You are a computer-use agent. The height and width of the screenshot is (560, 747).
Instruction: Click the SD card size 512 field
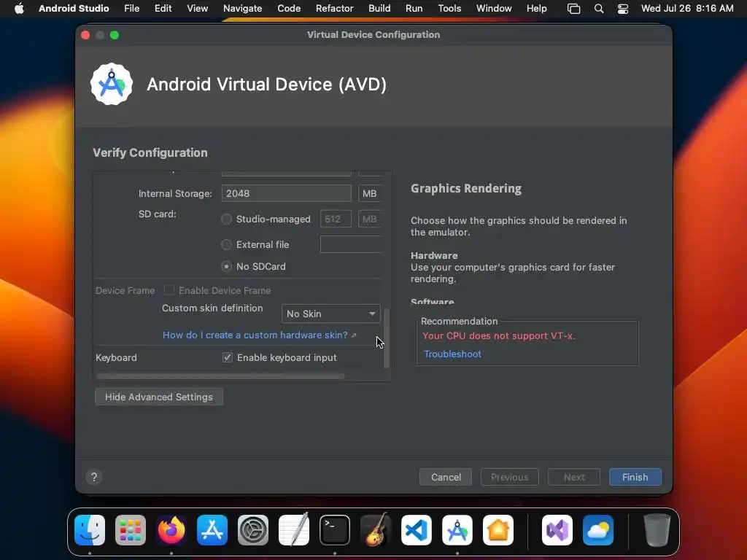[336, 219]
